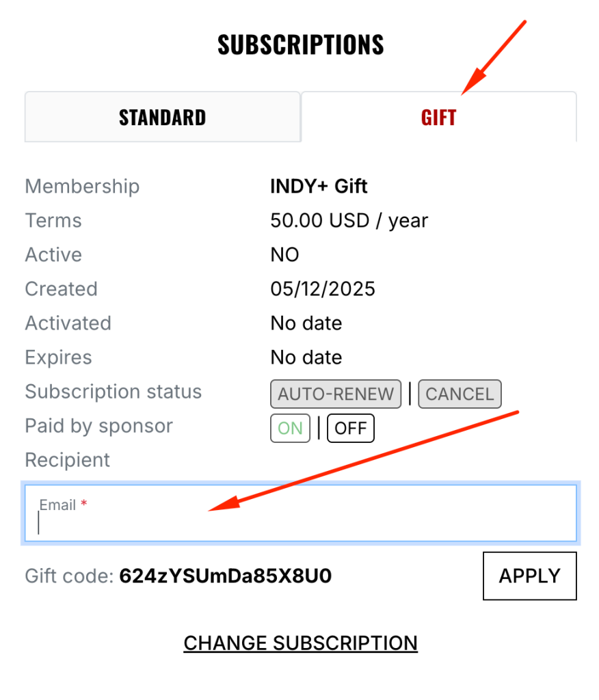Focus the recipient Email input field
The width and height of the screenshot is (599, 700).
[x=301, y=522]
